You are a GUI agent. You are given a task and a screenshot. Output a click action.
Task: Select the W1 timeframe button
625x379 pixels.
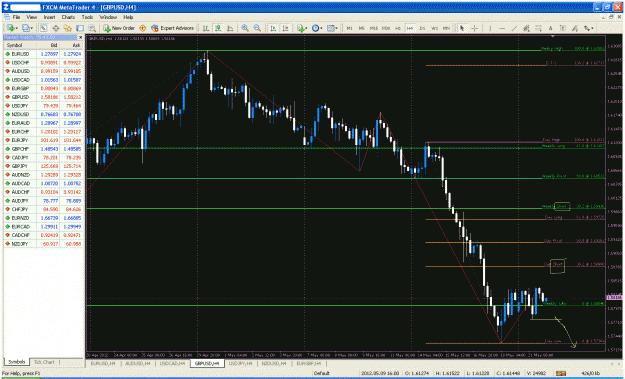click(x=434, y=28)
